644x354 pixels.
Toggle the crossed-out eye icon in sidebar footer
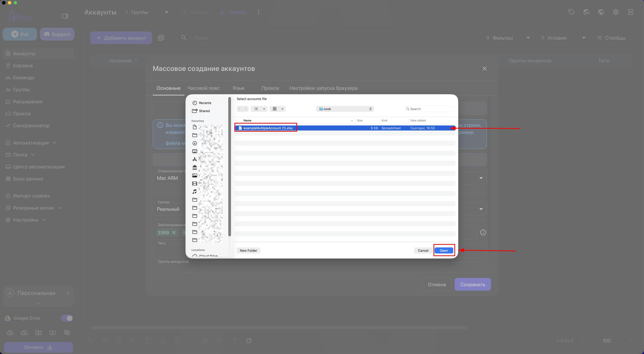(x=67, y=333)
